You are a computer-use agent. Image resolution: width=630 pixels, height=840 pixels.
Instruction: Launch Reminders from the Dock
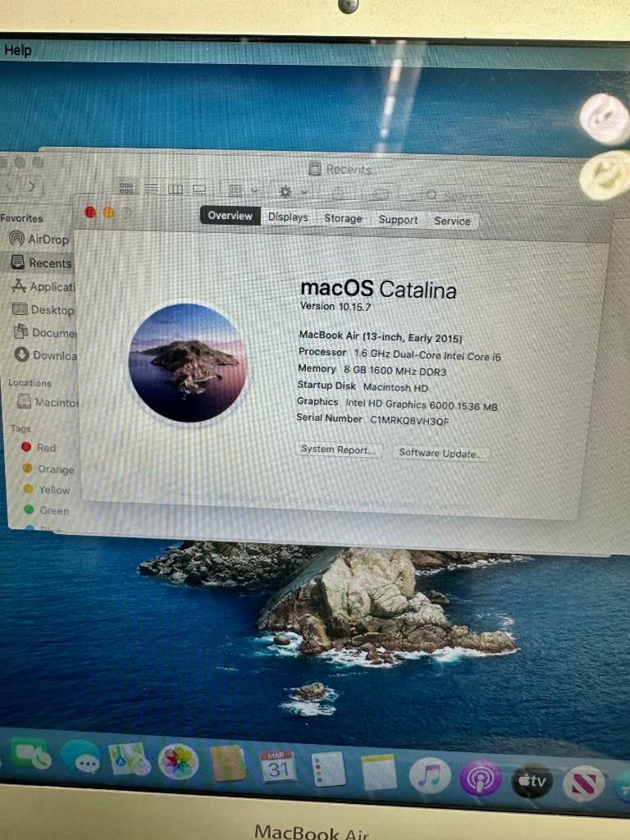(x=328, y=769)
